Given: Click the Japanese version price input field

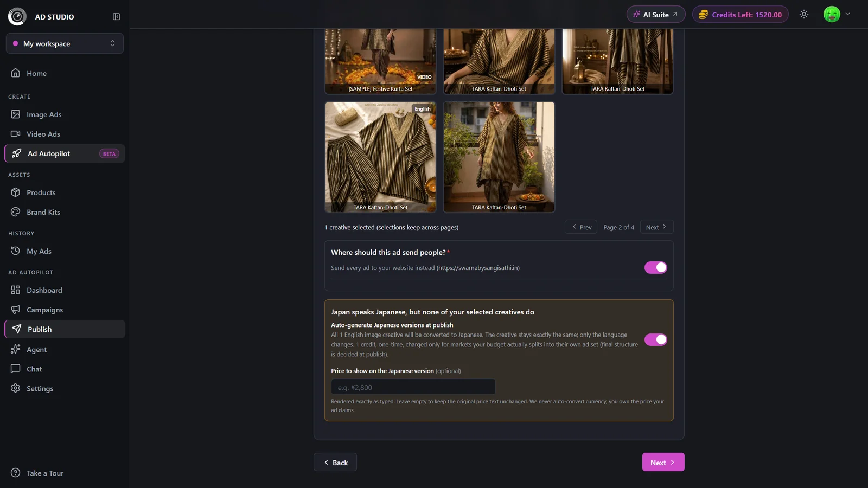Looking at the screenshot, I should (x=413, y=387).
